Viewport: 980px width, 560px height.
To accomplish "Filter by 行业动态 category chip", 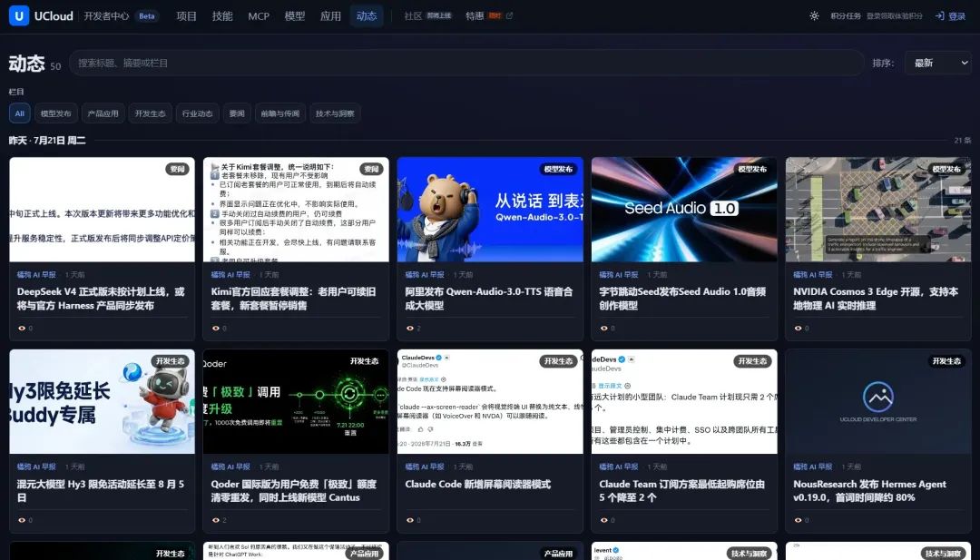I will pos(198,113).
